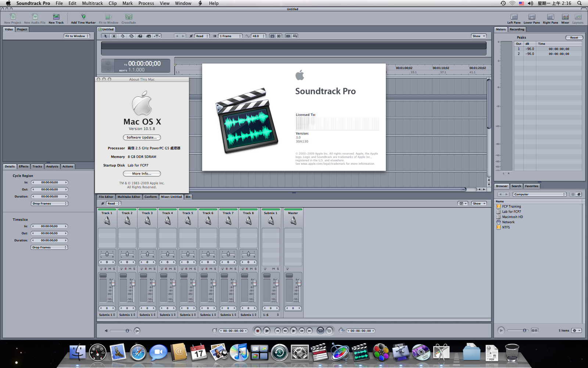
Task: Click the Submix 1 channel icon
Action: pyautogui.click(x=271, y=220)
